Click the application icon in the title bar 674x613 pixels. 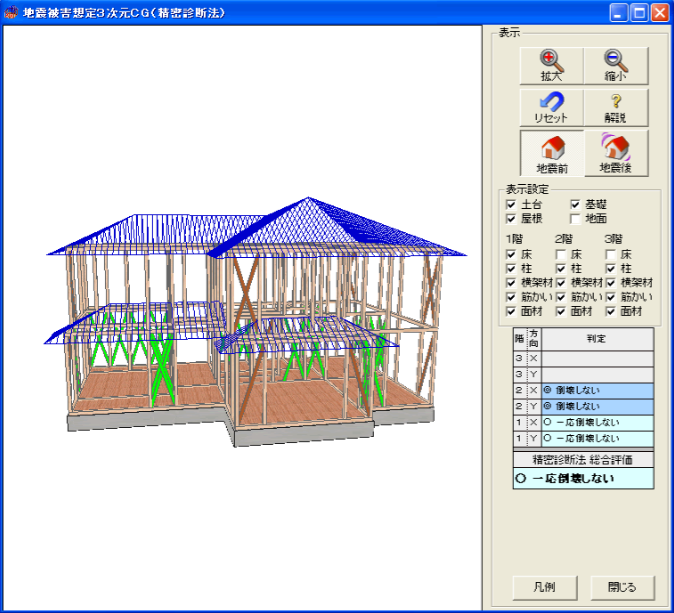tap(11, 12)
